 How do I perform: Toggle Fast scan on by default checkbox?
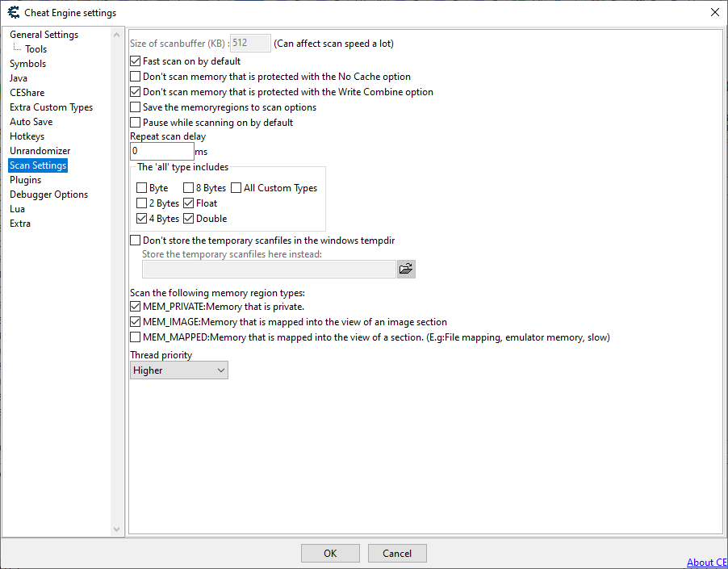(136, 61)
